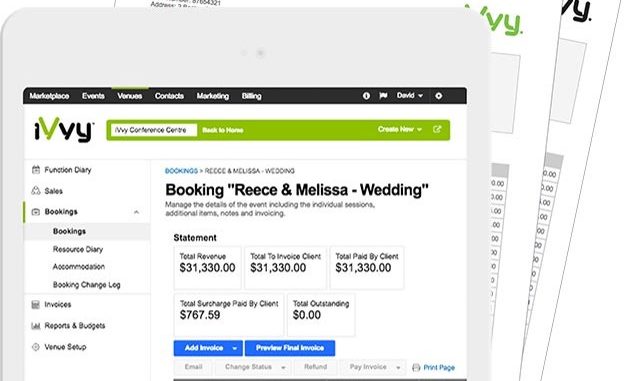Image resolution: width=629 pixels, height=381 pixels.
Task: Open the Pay Invoice dropdown arrow
Action: 398,367
